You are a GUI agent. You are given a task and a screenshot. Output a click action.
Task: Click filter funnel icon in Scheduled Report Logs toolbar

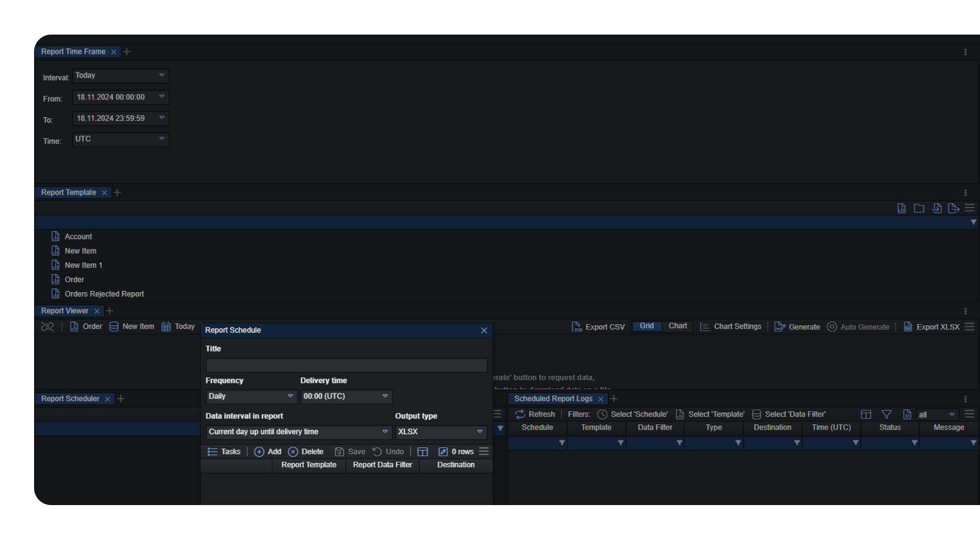tap(886, 414)
